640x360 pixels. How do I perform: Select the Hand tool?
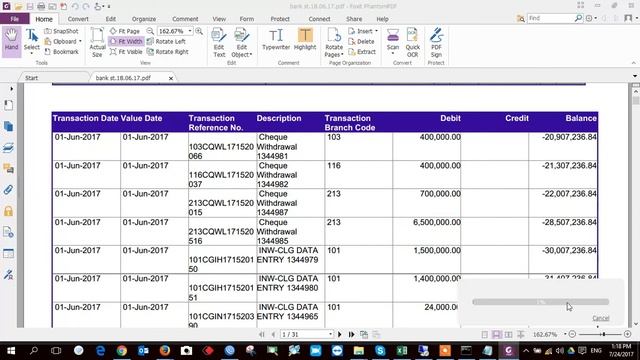tap(11, 41)
